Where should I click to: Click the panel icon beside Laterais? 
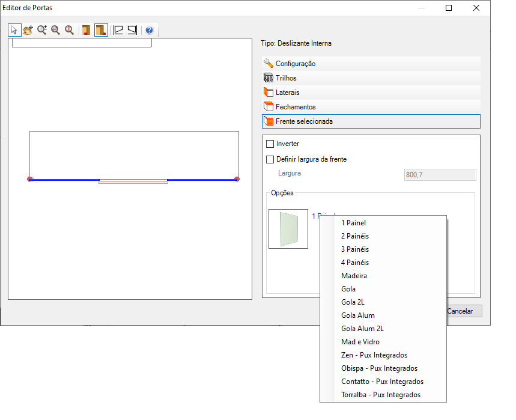tap(269, 92)
